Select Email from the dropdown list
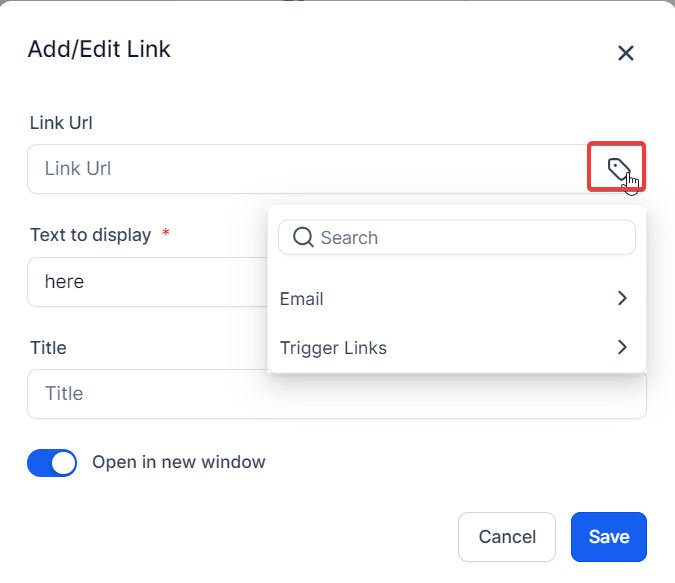This screenshot has width=675, height=583. click(302, 299)
